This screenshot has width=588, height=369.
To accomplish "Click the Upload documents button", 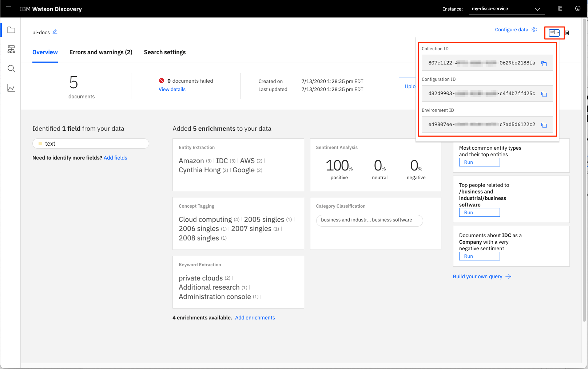I will tap(408, 86).
